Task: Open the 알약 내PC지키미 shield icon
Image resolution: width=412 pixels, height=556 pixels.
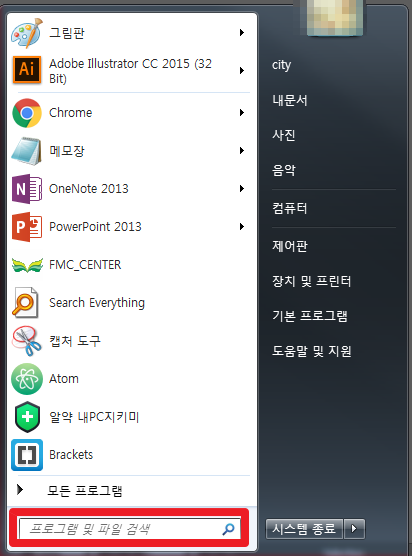Action: pos(27,417)
